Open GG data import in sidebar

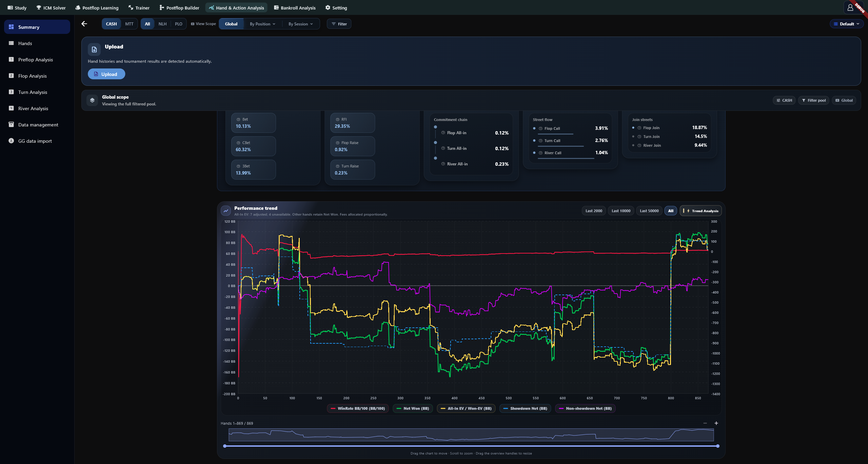tap(37, 141)
